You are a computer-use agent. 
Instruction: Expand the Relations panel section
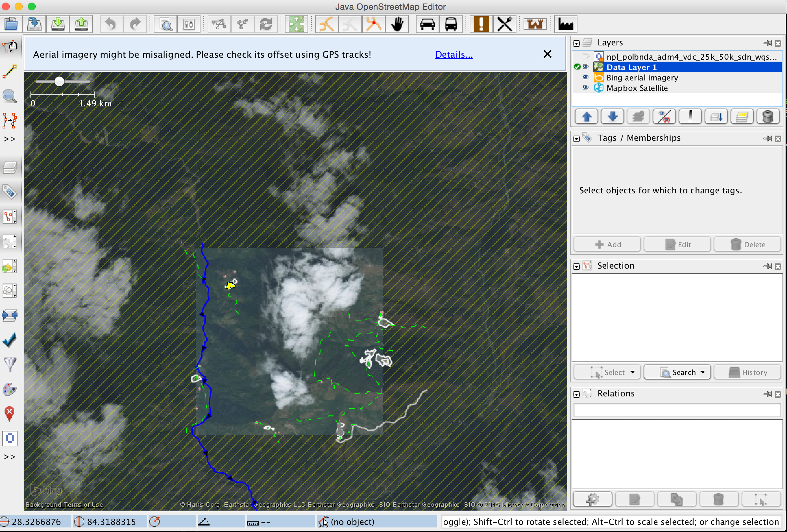click(x=576, y=393)
